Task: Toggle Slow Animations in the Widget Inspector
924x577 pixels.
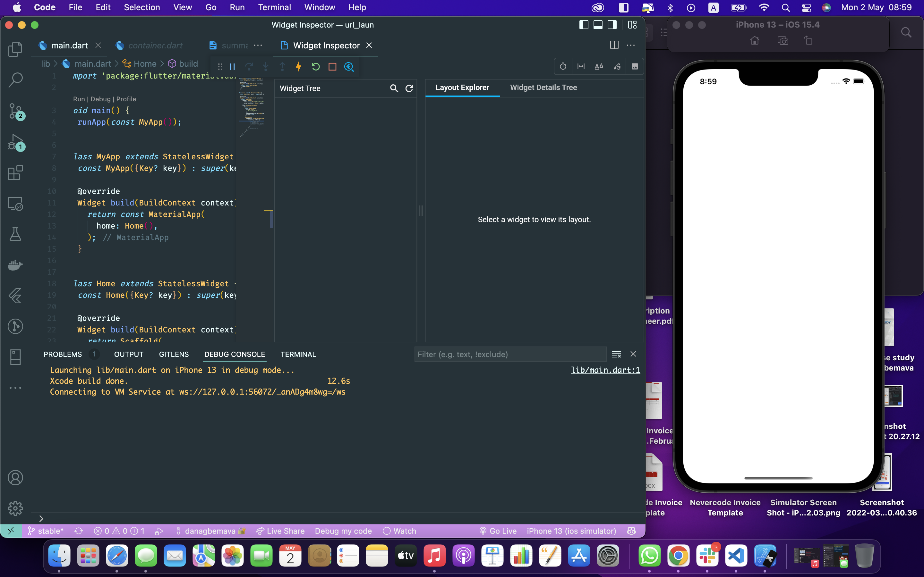Action: [x=563, y=66]
